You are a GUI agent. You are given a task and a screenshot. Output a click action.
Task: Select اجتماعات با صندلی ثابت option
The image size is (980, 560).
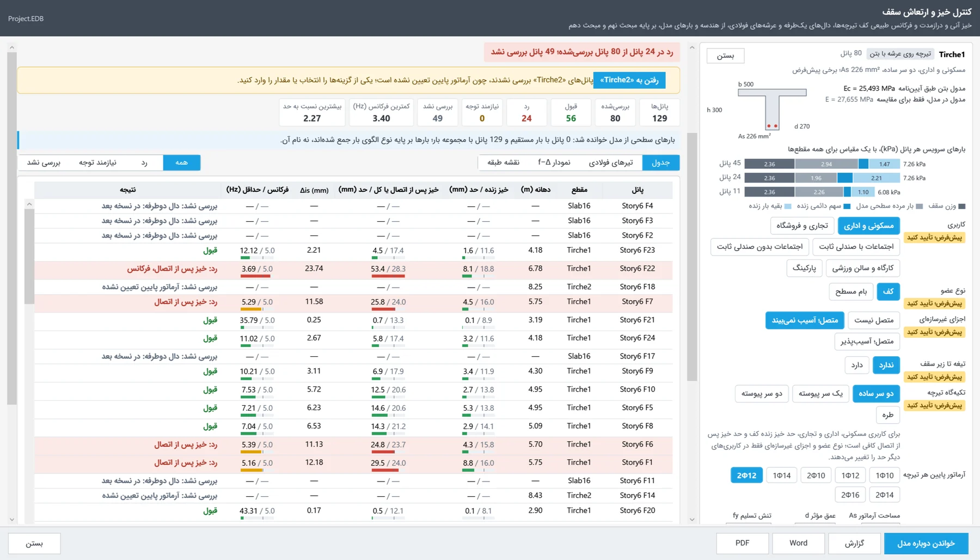856,247
